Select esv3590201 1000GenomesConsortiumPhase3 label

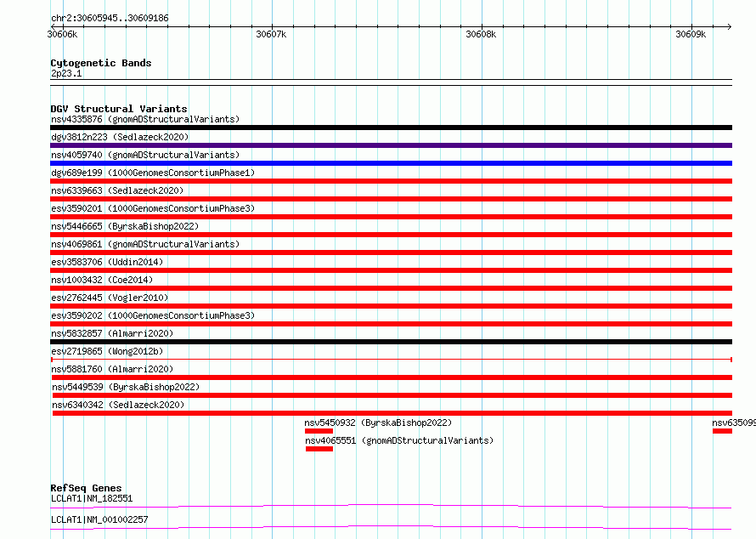pyautogui.click(x=153, y=208)
